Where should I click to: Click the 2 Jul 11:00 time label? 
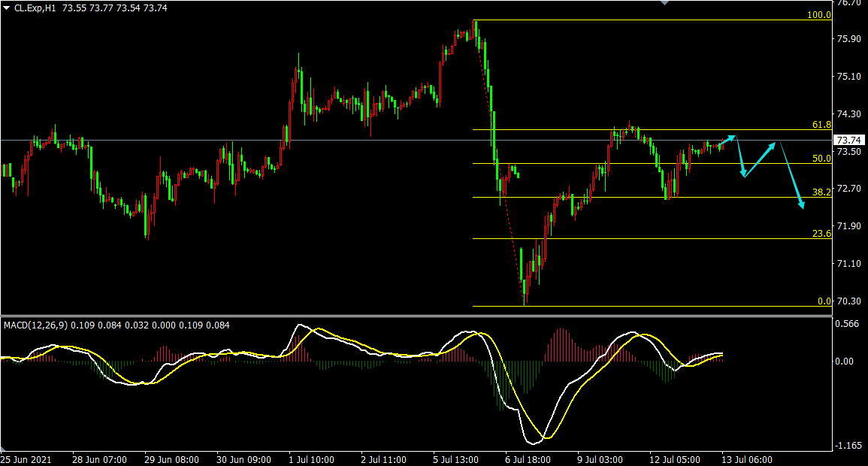383,460
